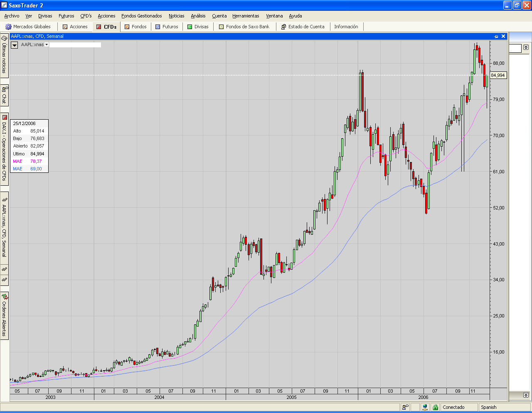Click the input box in right panel
The image size is (532, 413).
tap(515, 48)
